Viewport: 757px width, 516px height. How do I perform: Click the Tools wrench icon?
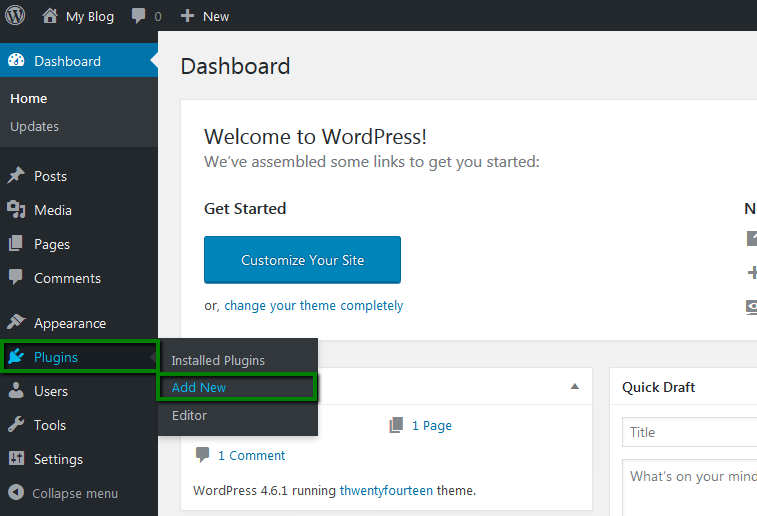click(x=16, y=425)
